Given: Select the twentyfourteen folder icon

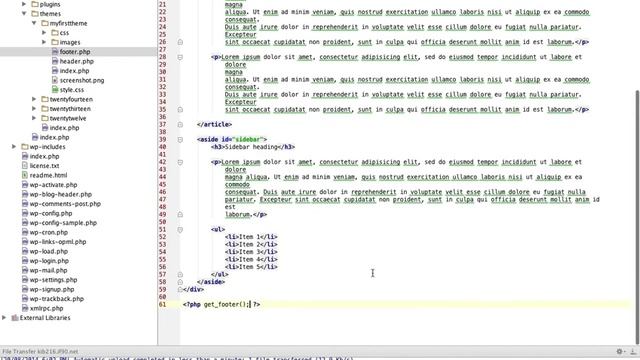Looking at the screenshot, I should click(45, 99).
